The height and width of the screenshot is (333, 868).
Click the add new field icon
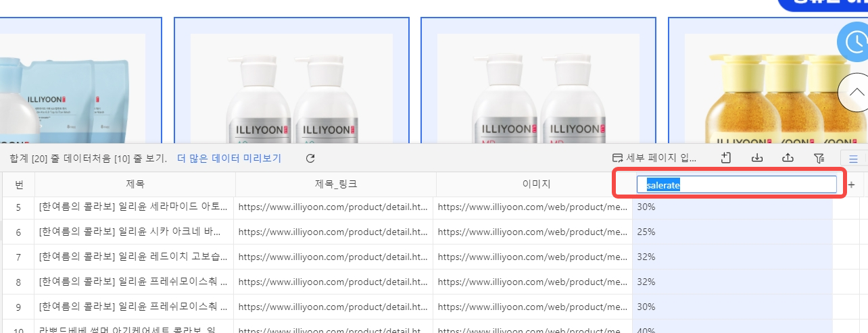(726, 158)
